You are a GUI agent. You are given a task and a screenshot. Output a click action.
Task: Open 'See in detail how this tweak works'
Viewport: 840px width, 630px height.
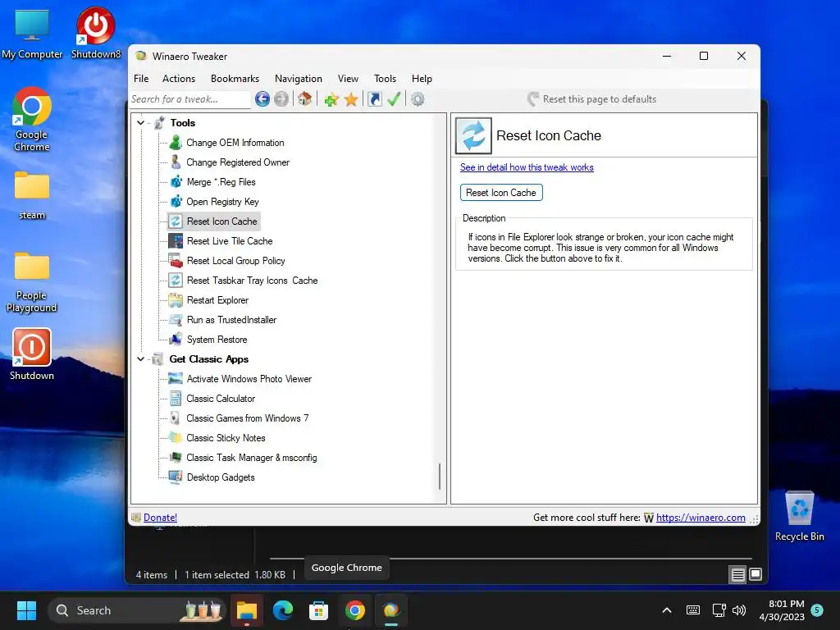tap(527, 167)
